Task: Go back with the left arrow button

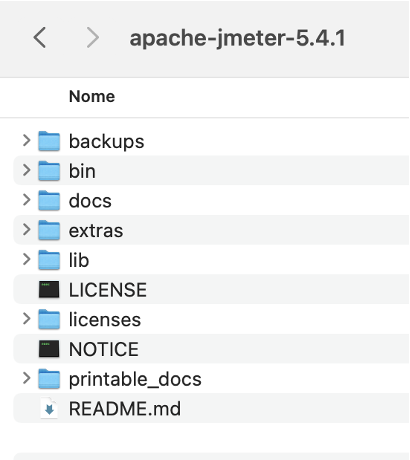Action: (40, 38)
